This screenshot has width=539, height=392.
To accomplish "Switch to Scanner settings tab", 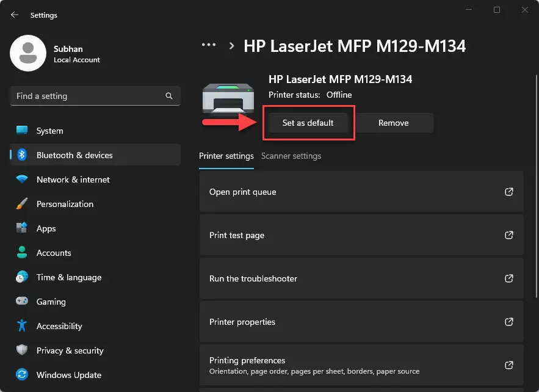I will coord(291,156).
